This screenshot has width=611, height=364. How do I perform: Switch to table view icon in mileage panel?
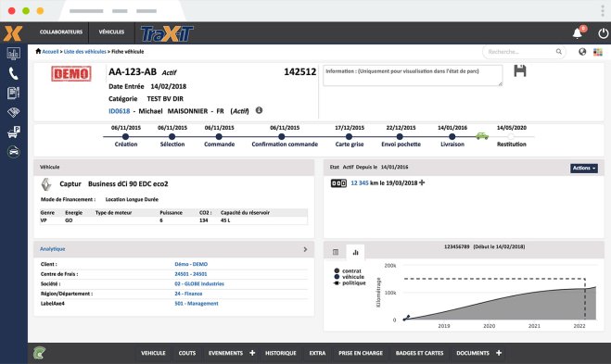[x=336, y=252]
